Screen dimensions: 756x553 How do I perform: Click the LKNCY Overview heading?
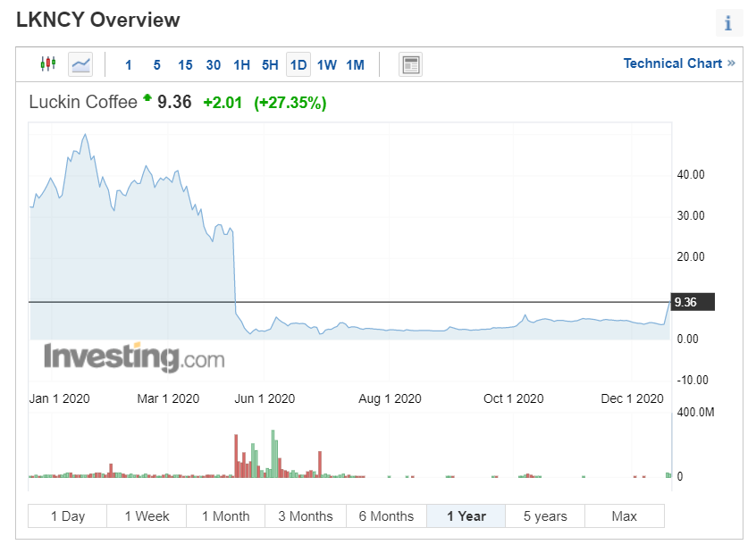point(98,20)
